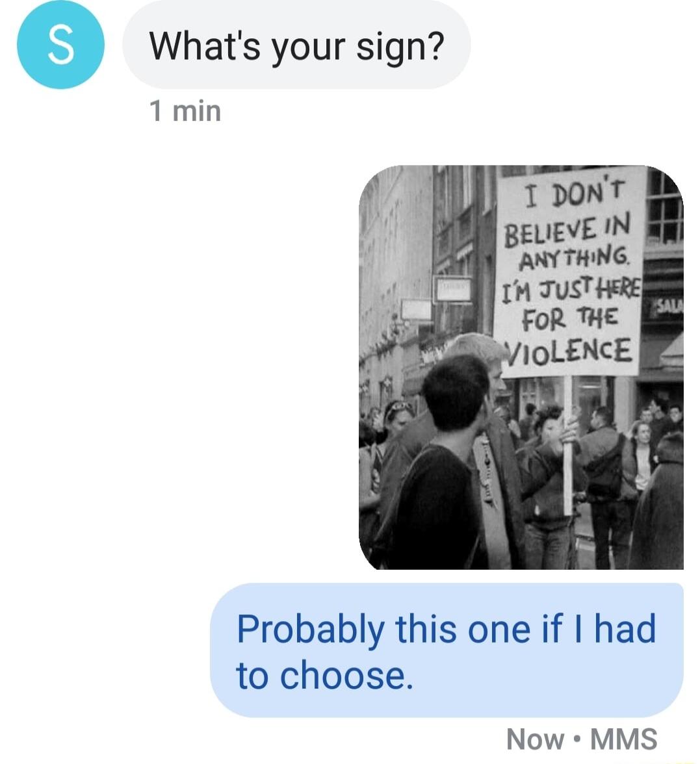Click the hand gripping the sign pole

(569, 426)
